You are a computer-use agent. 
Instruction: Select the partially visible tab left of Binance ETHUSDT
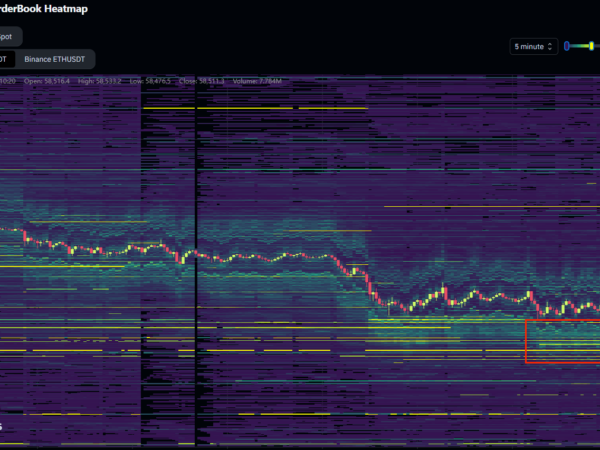coord(5,59)
